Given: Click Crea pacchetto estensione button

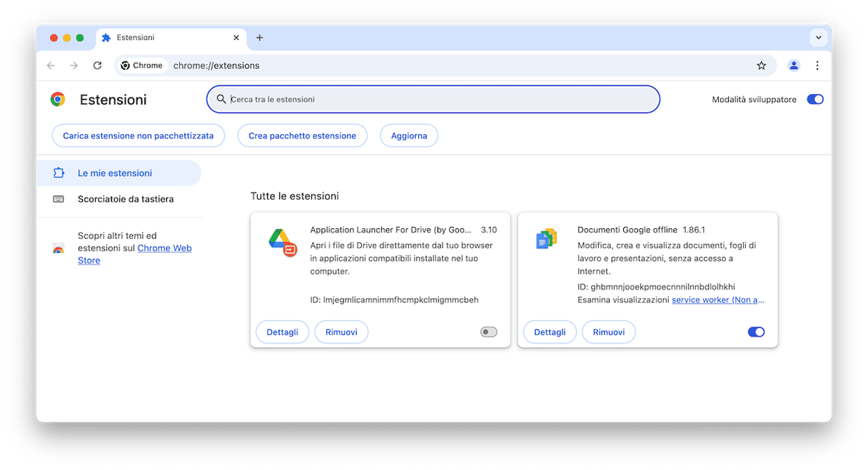Looking at the screenshot, I should [x=302, y=136].
